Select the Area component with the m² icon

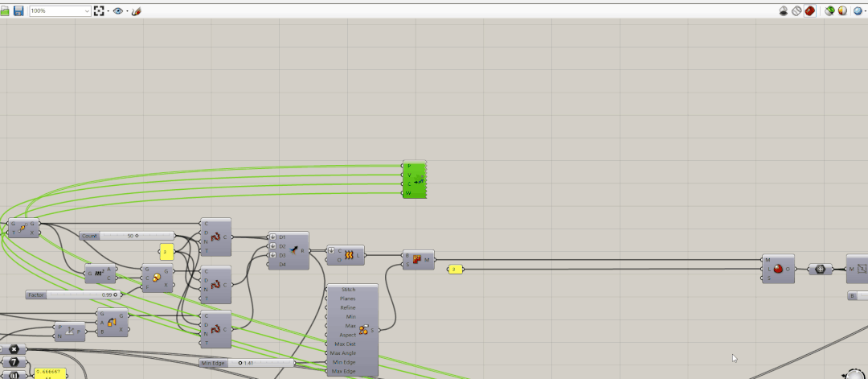pos(100,273)
